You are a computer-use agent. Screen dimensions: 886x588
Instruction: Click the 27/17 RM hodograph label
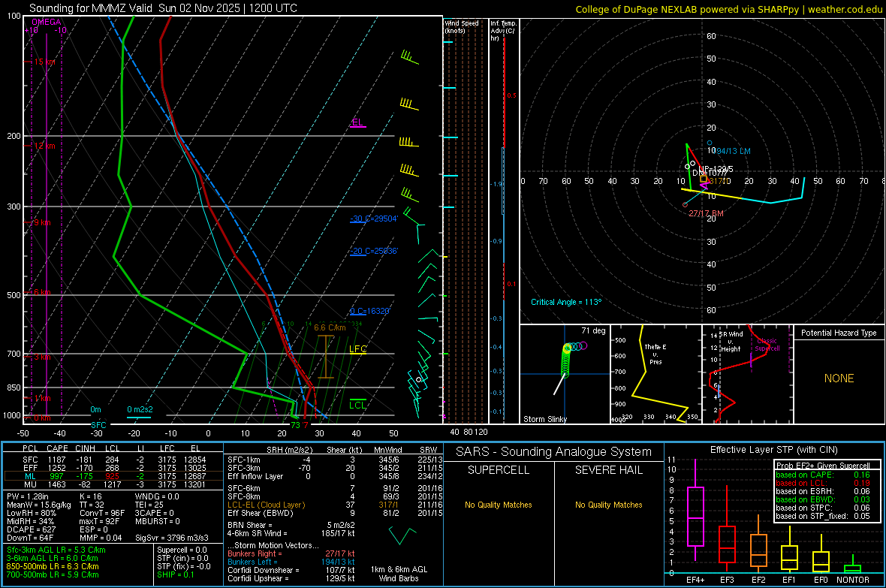tap(706, 213)
